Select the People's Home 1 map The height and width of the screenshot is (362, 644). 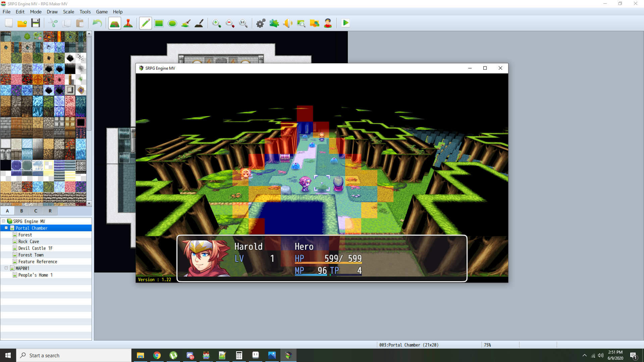[x=35, y=275]
